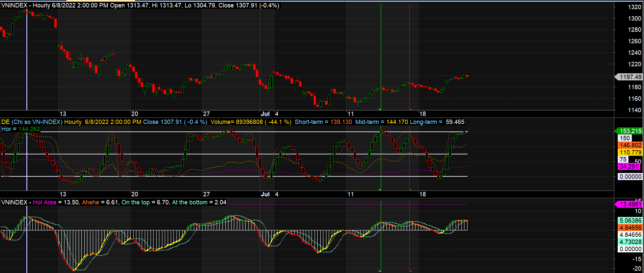Click the white 4.84656 value label
Image resolution: width=644 pixels, height=273 pixels.
(630, 234)
